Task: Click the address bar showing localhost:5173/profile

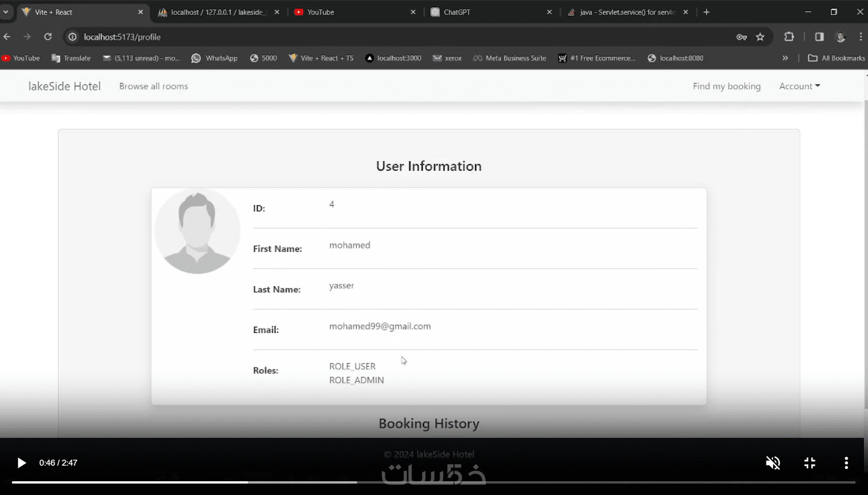Action: coord(398,37)
